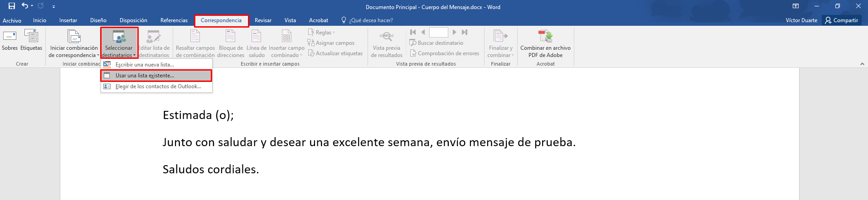Open the Etiquetas labels tool
868x200 pixels.
(31, 41)
